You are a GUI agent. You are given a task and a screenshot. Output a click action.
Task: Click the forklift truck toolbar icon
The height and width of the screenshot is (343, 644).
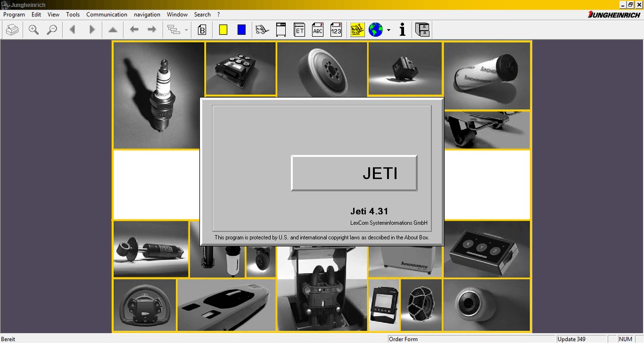point(262,30)
